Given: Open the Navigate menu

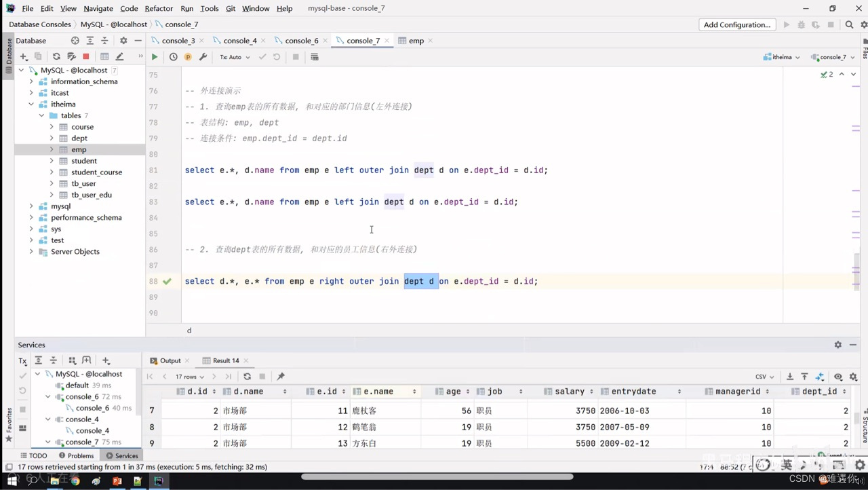Looking at the screenshot, I should pyautogui.click(x=98, y=8).
